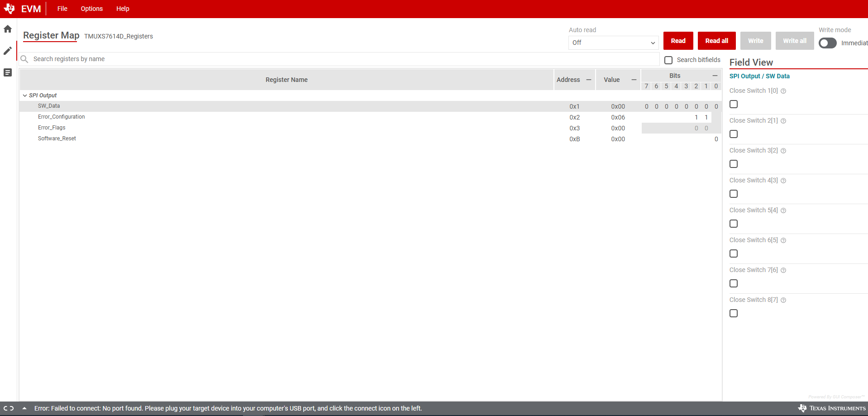Screen dimensions: 868x416
Task: Click the Read all button
Action: 716,41
